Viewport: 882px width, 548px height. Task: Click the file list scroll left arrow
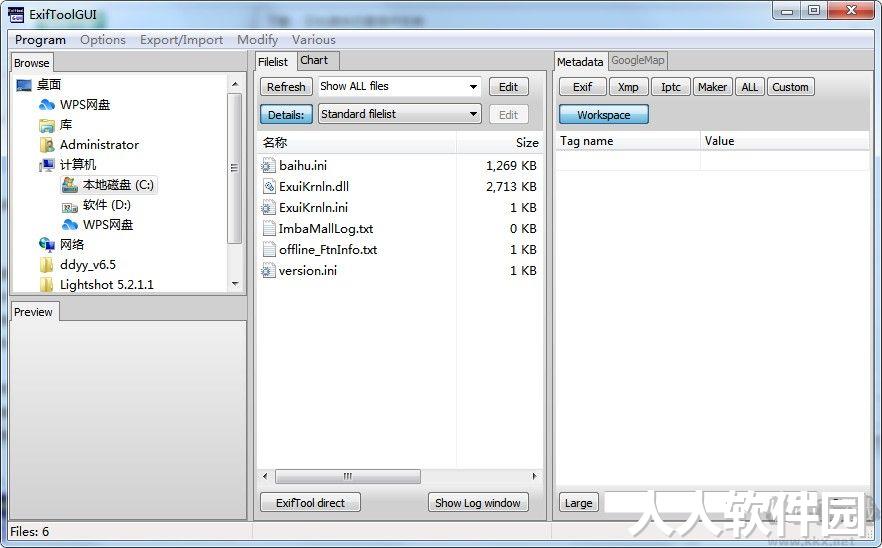point(266,477)
